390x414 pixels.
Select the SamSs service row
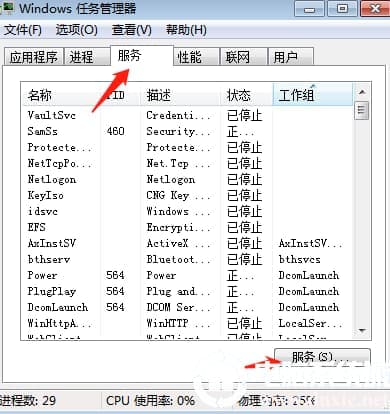pos(187,131)
